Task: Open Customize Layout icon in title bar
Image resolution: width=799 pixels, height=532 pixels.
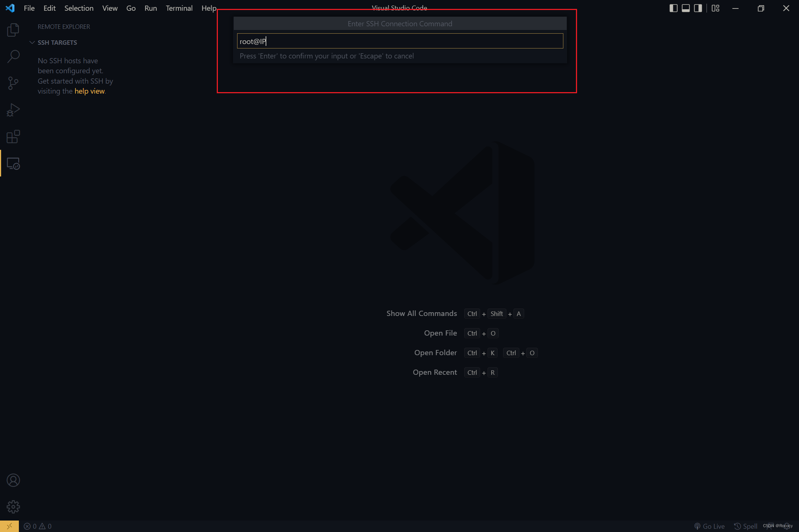Action: tap(716, 8)
